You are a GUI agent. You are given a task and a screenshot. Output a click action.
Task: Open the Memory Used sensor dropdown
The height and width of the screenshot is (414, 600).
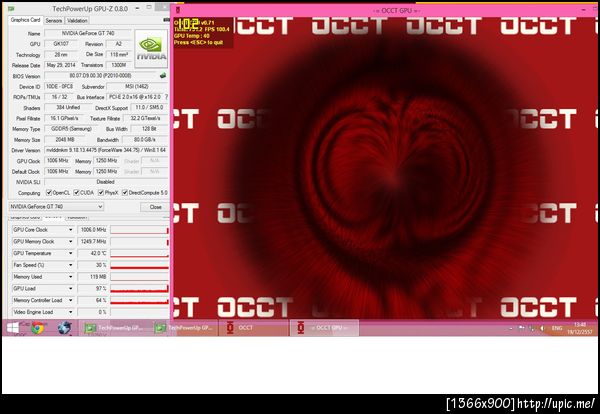pos(70,277)
